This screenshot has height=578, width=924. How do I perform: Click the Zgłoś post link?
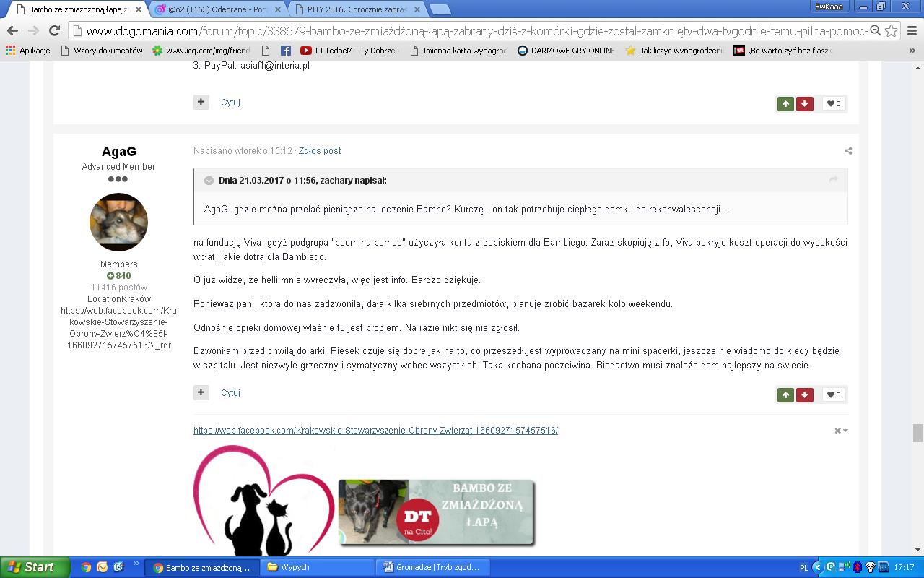pos(320,151)
